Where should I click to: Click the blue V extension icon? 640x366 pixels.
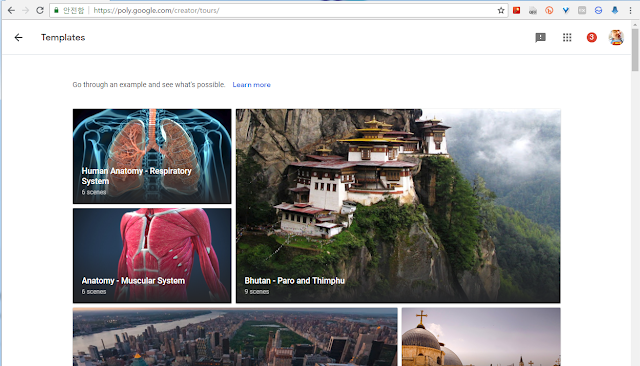565,11
